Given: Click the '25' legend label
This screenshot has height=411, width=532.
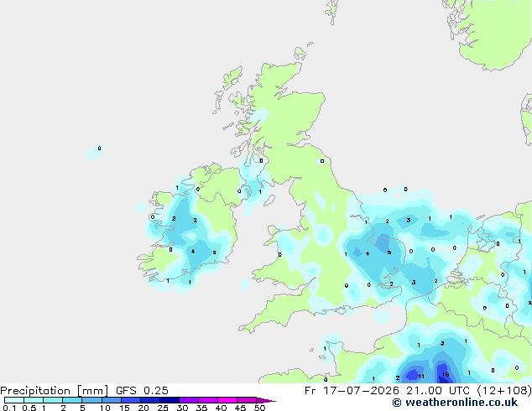Looking at the screenshot, I should pos(163,408).
